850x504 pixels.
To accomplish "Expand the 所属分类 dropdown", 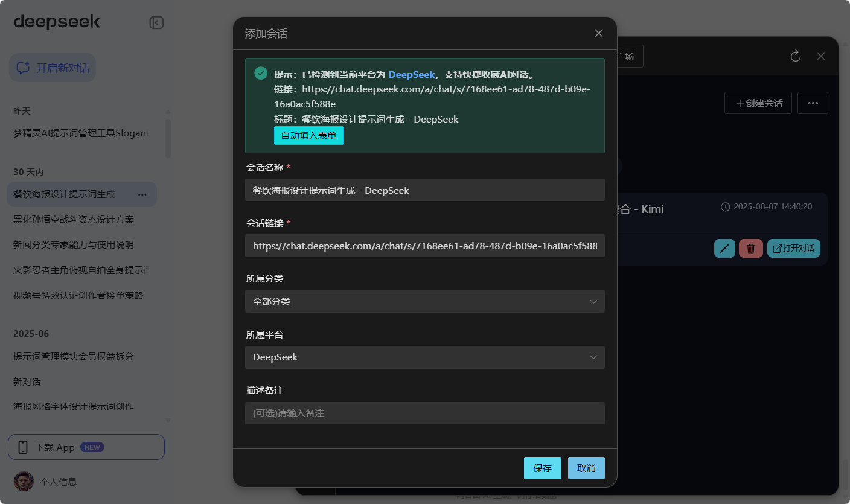I will [425, 301].
